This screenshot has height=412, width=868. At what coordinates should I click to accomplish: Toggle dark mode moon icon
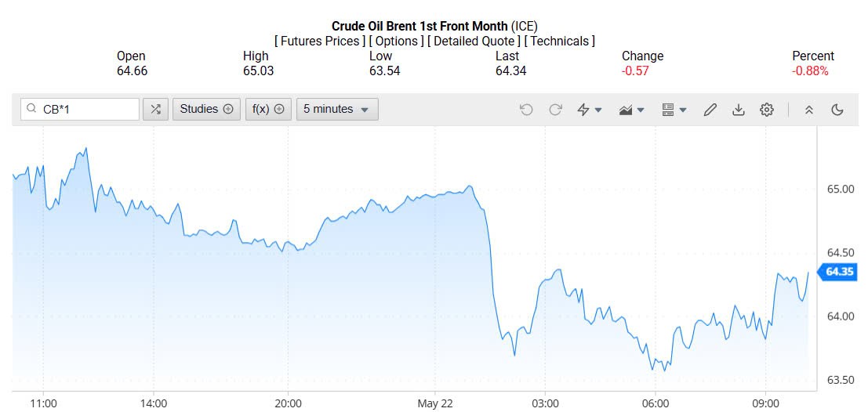[837, 110]
